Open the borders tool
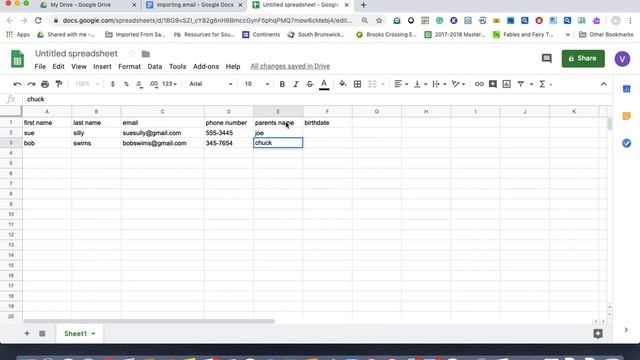This screenshot has height=360, width=640. click(357, 84)
